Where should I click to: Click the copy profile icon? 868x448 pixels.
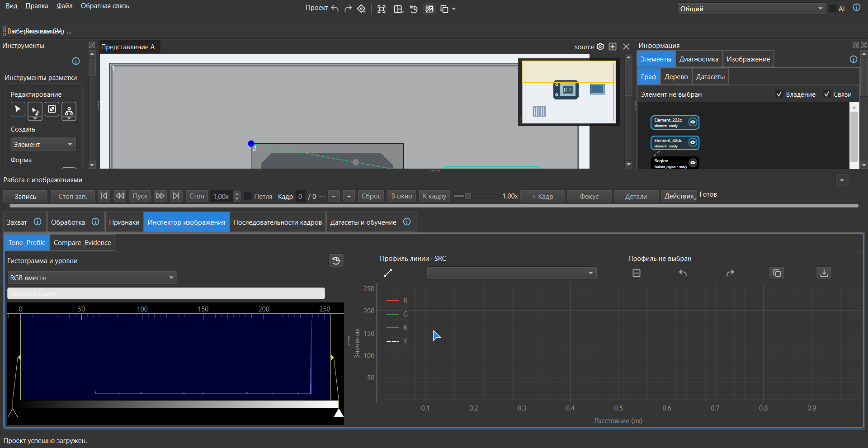tap(777, 273)
